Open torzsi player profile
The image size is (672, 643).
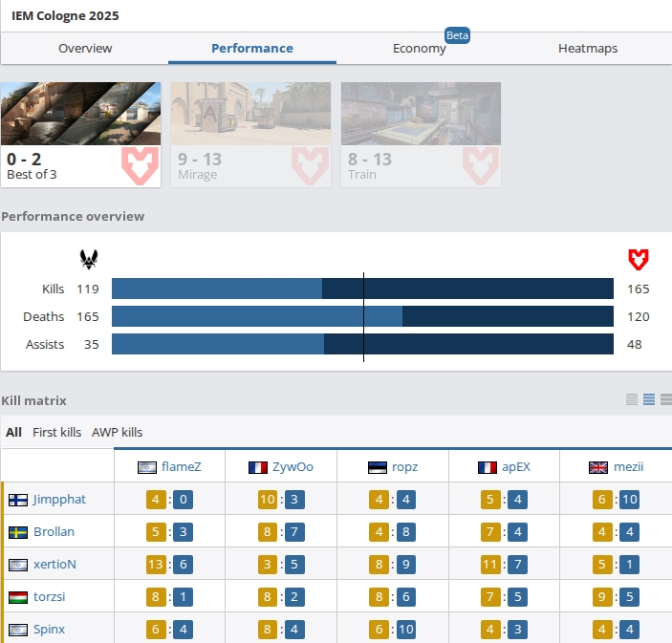click(x=50, y=596)
